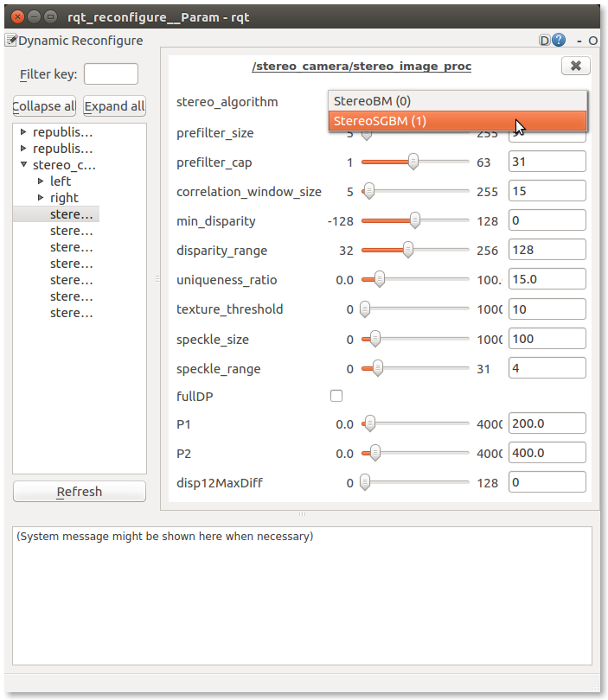Click the P2 value input field
Image resolution: width=608 pixels, height=700 pixels.
547,453
